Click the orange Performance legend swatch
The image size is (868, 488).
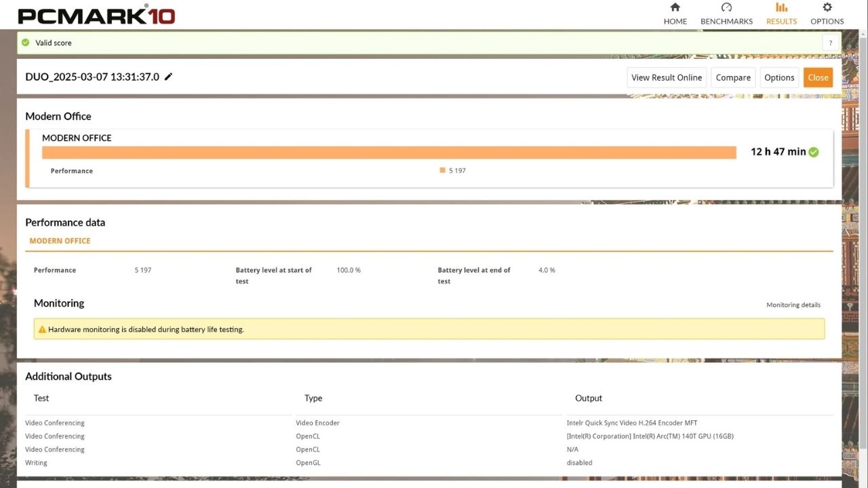[x=442, y=171]
